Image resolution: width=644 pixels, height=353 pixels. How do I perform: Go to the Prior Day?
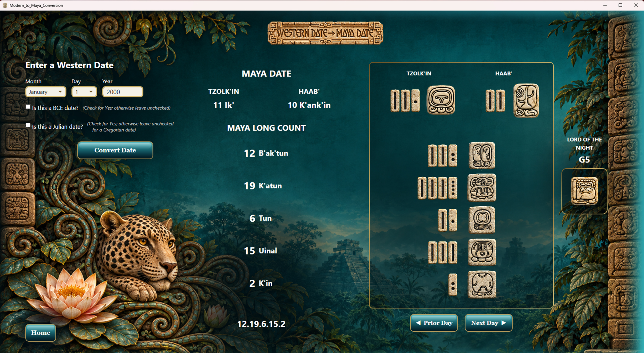[434, 323]
